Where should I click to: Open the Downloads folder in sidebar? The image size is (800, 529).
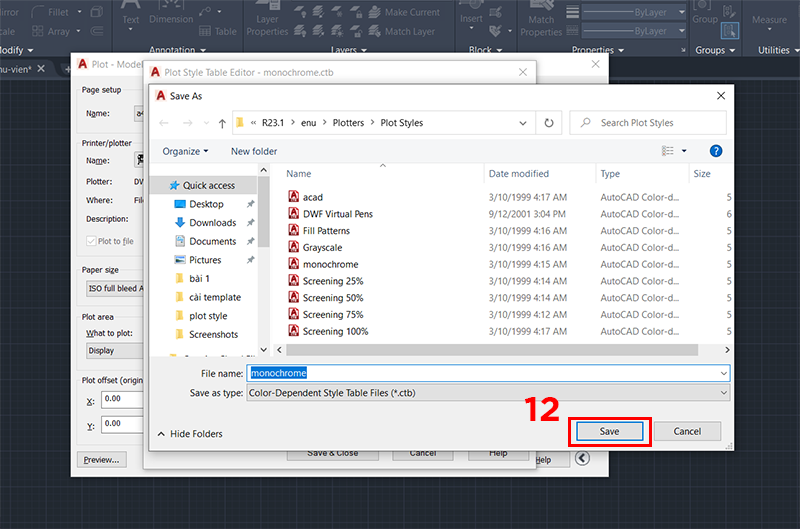[212, 223]
